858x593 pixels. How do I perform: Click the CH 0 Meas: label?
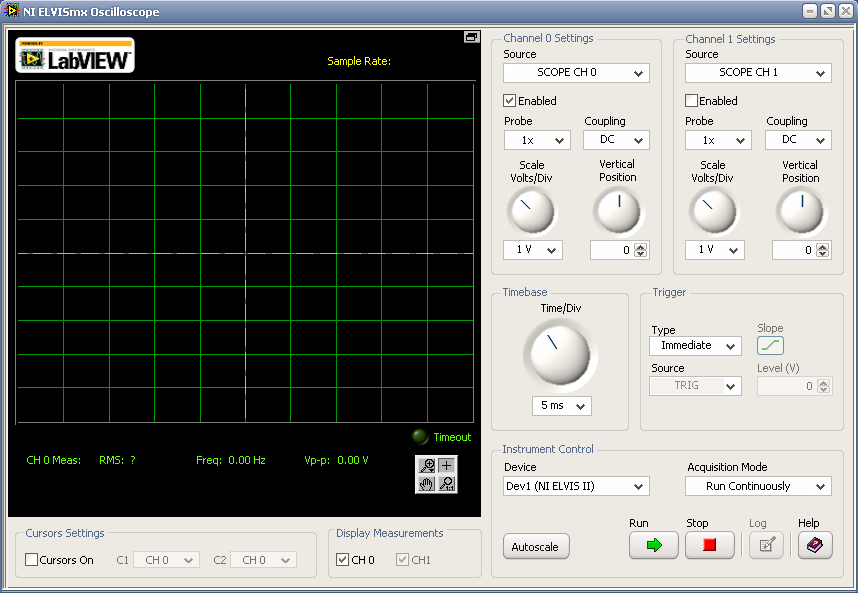[x=54, y=460]
